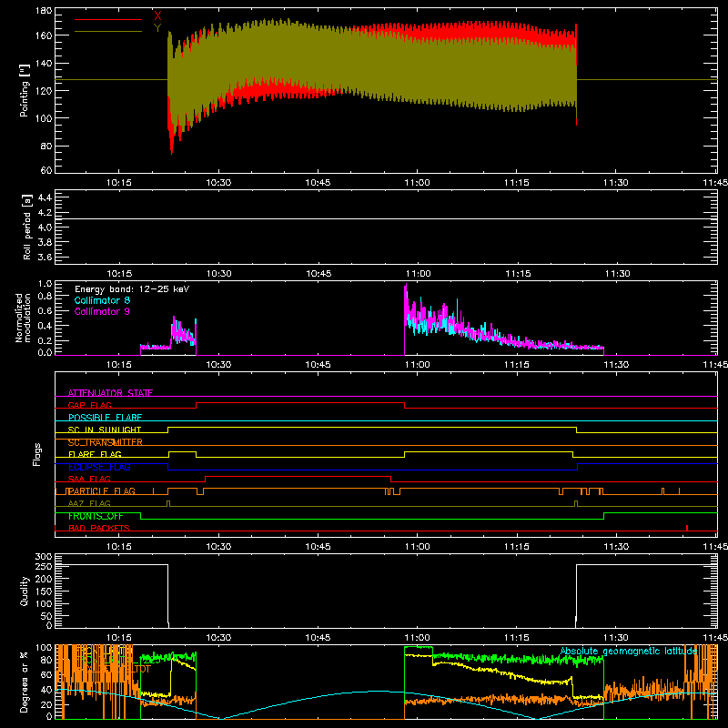Viewport: 728px width, 728px height.
Task: Click the 250 tick on Quality axis
Action: (x=44, y=566)
